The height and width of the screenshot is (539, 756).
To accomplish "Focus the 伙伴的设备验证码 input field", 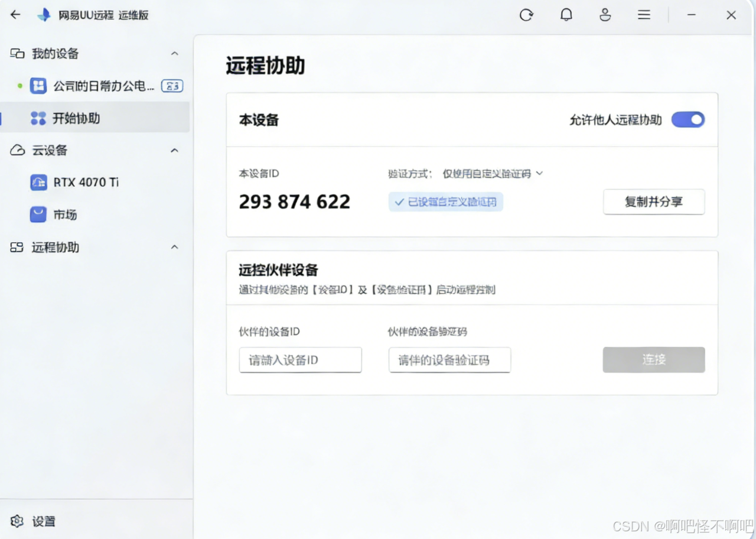I will click(x=449, y=360).
